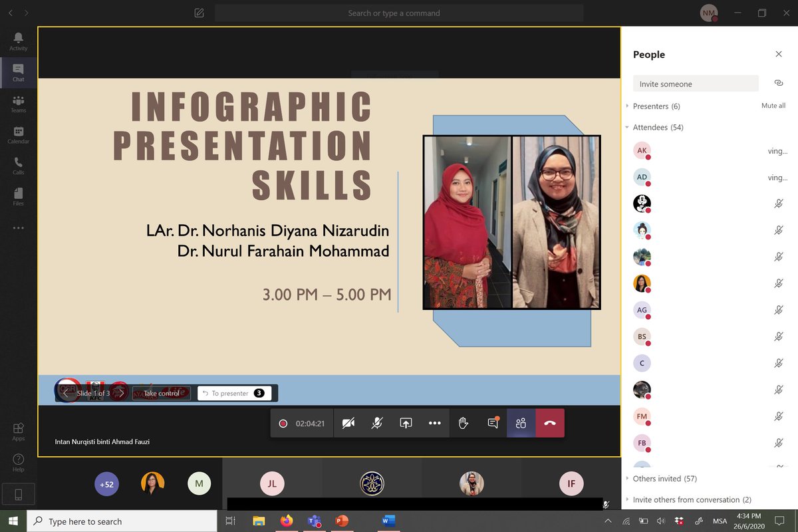Open the Help icon
The width and height of the screenshot is (798, 532).
click(x=18, y=463)
